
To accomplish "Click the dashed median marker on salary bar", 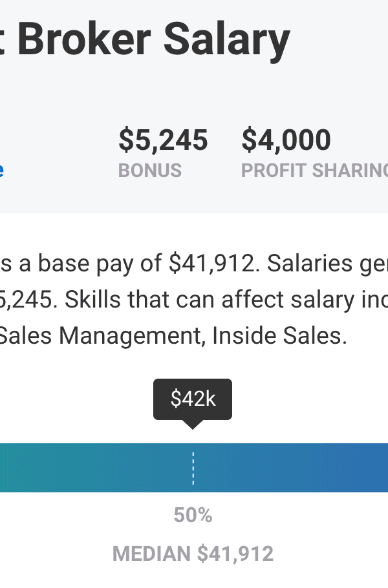I will (193, 468).
